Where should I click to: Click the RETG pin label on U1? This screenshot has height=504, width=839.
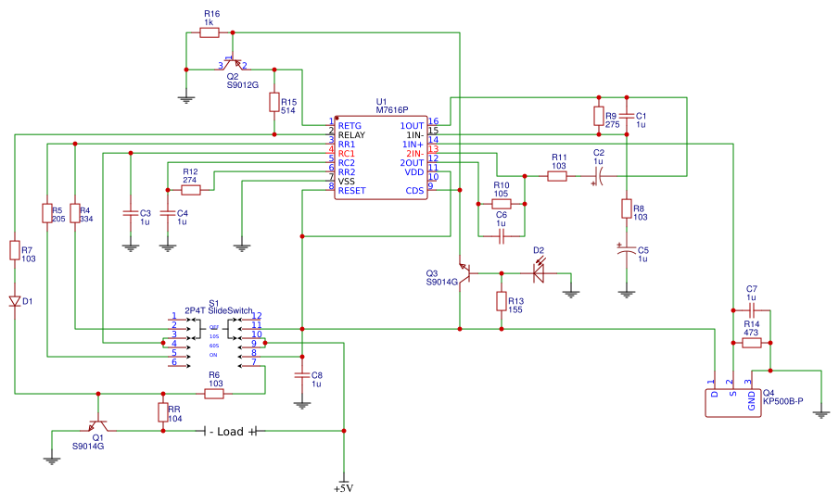point(350,126)
